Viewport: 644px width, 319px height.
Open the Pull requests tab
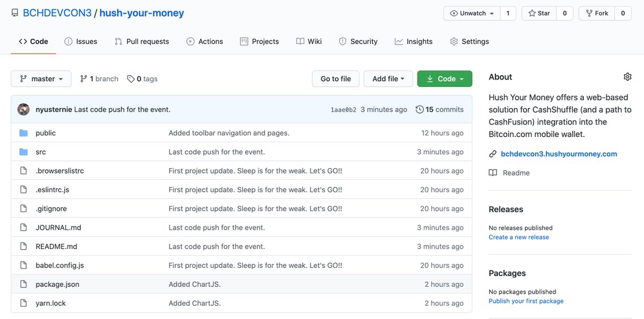click(x=142, y=41)
